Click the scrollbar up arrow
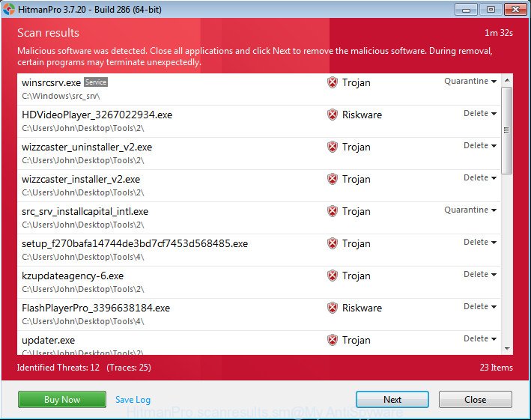Viewport: 531px width, 420px height. tap(507, 80)
